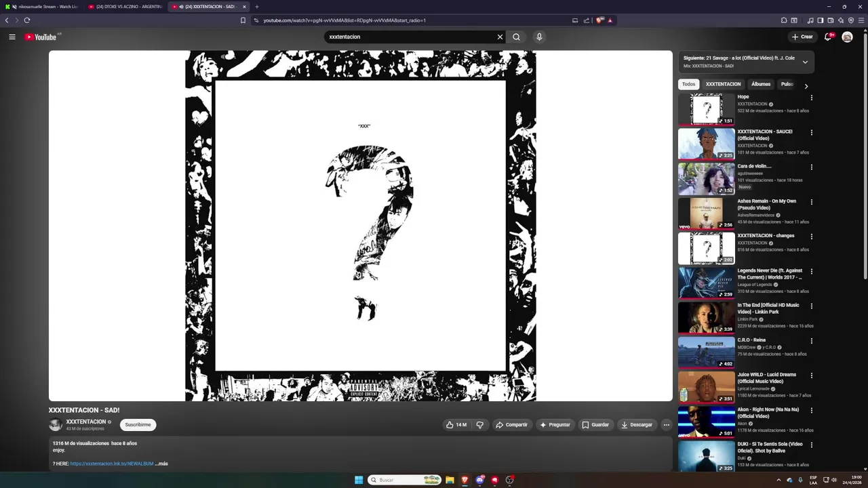
Task: Open options menu for Cara de violin
Action: click(x=812, y=167)
